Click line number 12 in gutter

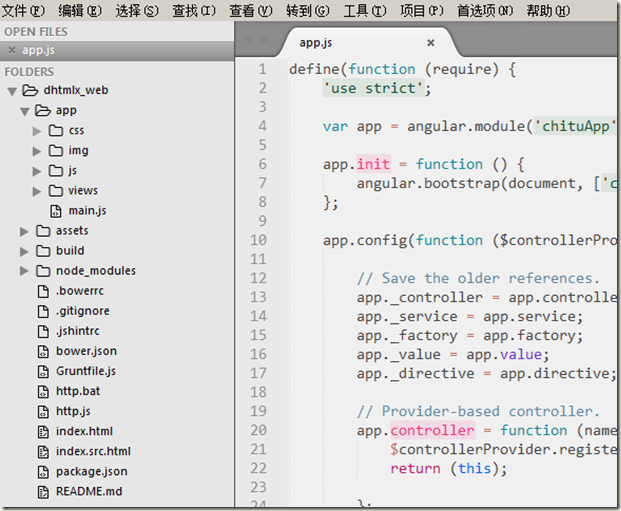[x=258, y=278]
